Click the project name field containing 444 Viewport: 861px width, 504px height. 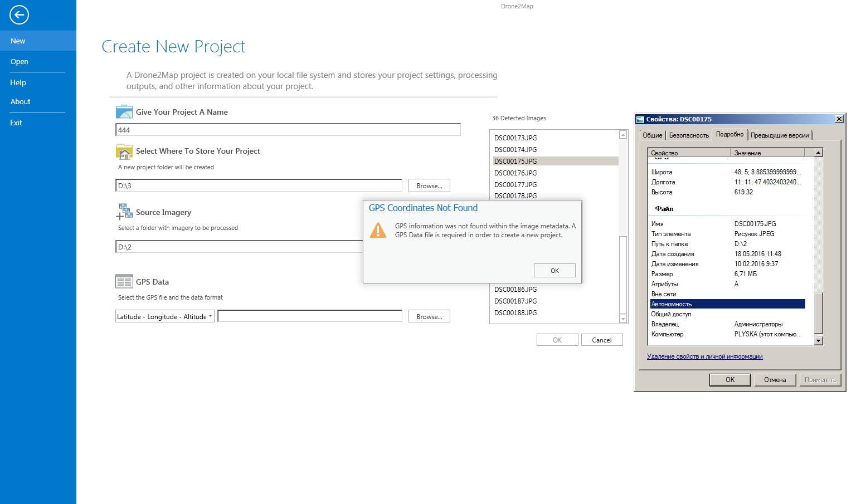(288, 130)
